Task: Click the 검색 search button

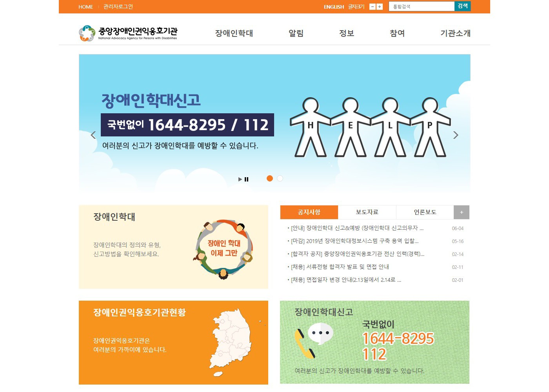Action: (463, 6)
